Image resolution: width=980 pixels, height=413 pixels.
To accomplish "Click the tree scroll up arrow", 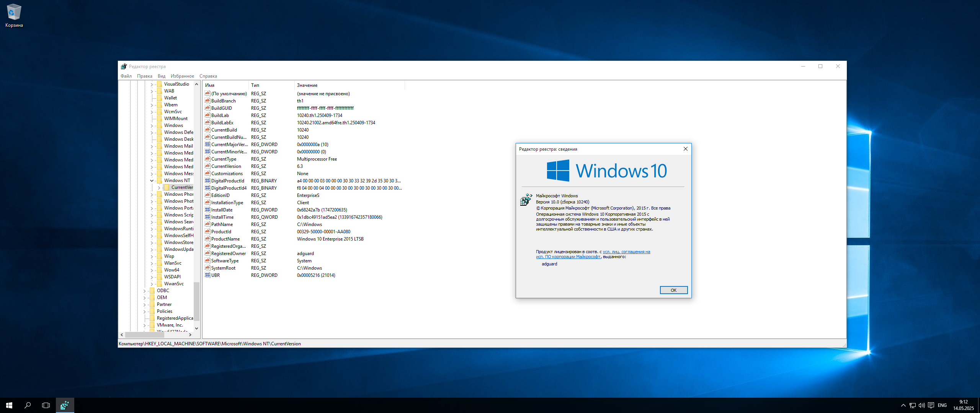I will pos(196,84).
